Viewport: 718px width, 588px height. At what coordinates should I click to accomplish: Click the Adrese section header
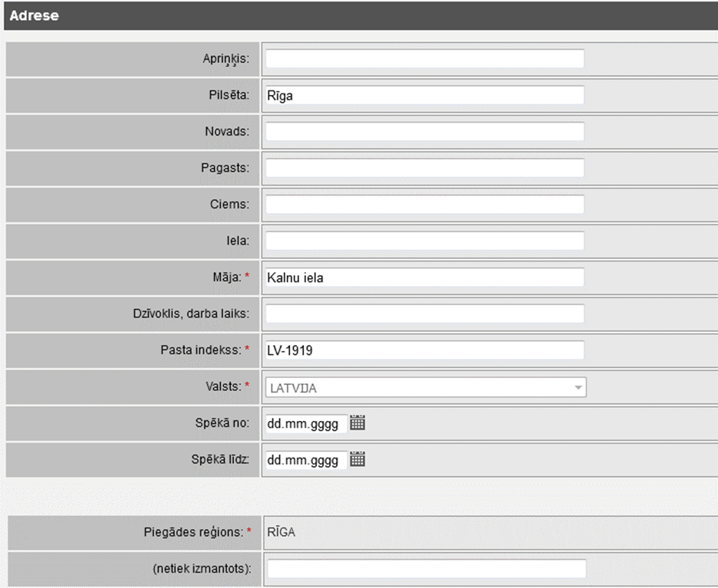click(35, 15)
